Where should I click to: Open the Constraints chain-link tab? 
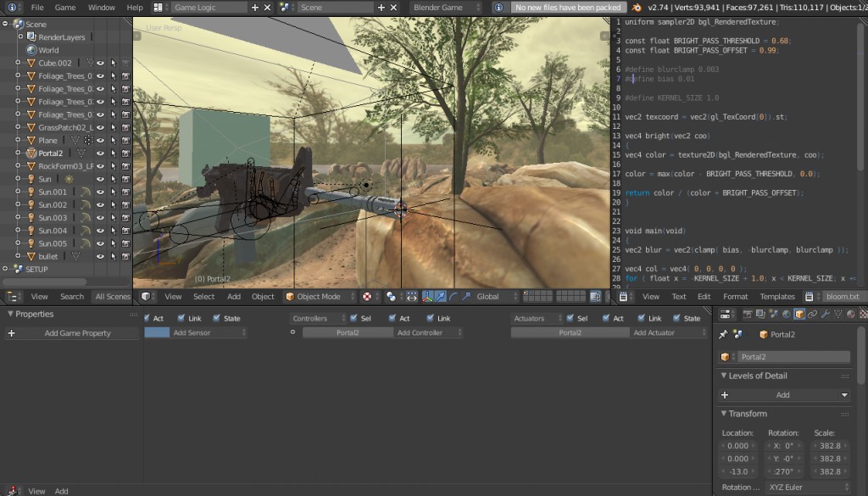tap(812, 315)
